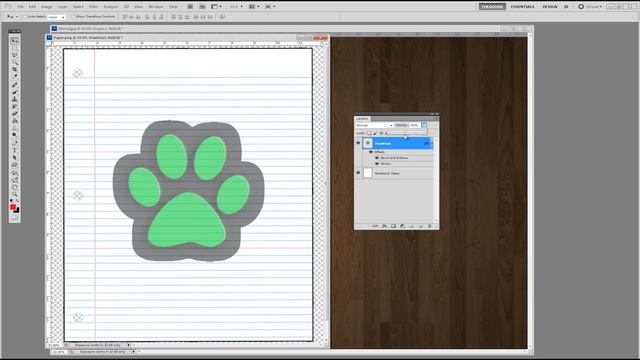Hide the PawPrint layer with eye icon
640x360 pixels.
pos(358,143)
